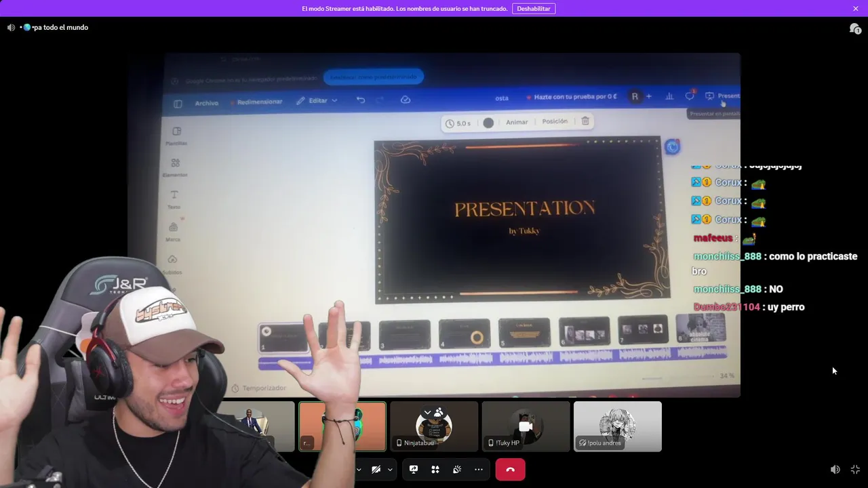Click the cloud save status icon
The image size is (868, 488).
pos(406,100)
